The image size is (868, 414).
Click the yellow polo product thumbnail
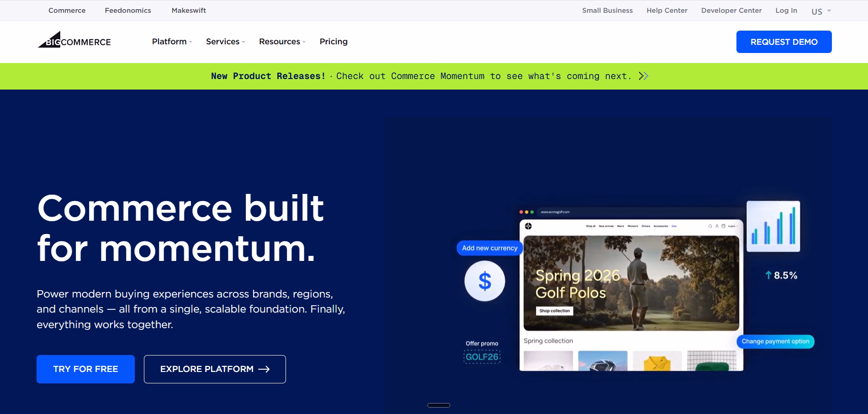[657, 361]
